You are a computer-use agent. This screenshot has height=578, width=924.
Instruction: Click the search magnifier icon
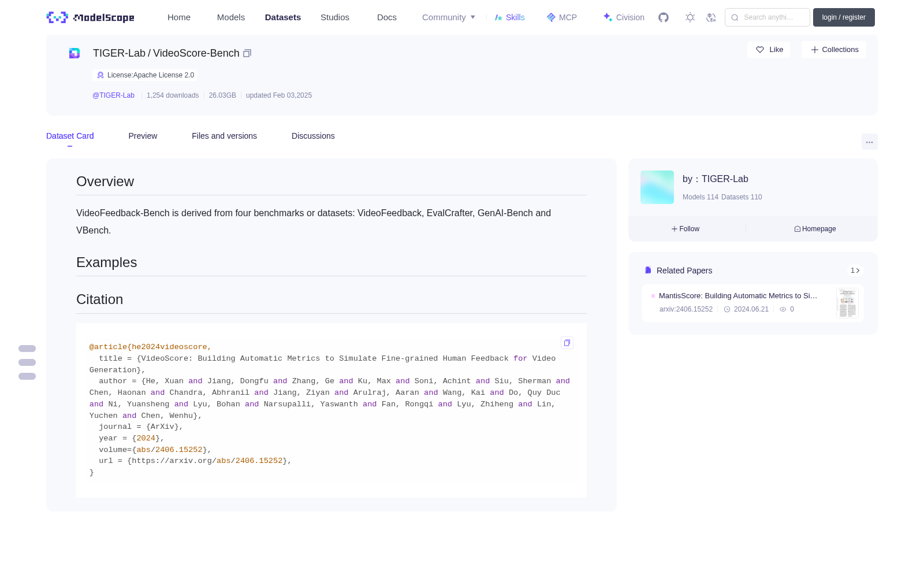[735, 17]
